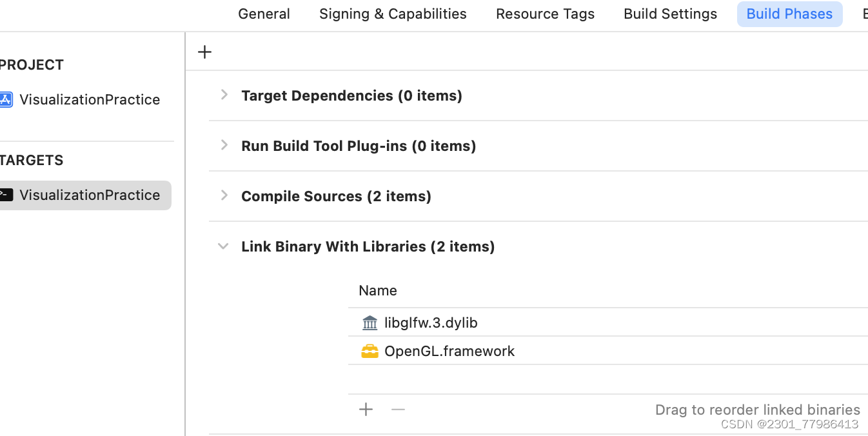
Task: Expand the Compile Sources section
Action: click(x=224, y=195)
